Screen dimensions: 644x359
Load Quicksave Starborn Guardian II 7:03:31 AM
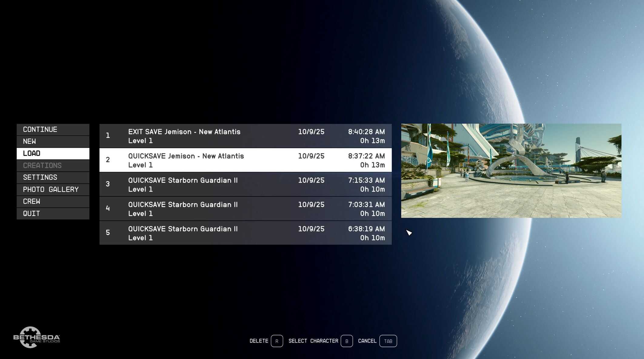tap(245, 208)
